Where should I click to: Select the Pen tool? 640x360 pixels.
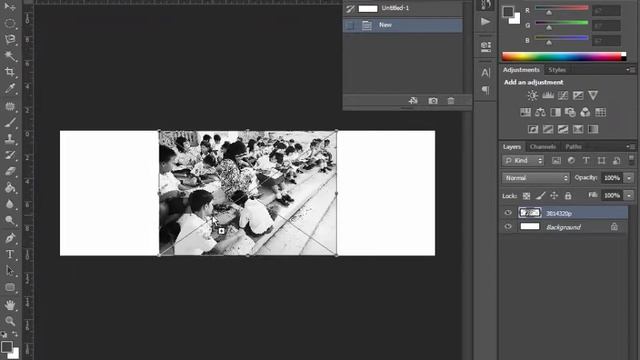coord(10,238)
